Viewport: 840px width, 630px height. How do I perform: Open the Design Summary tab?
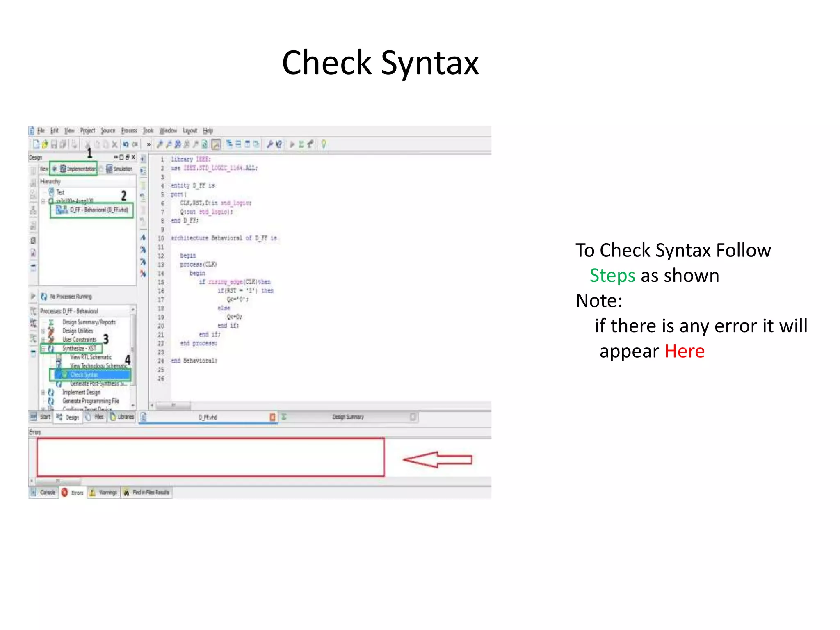coord(348,417)
